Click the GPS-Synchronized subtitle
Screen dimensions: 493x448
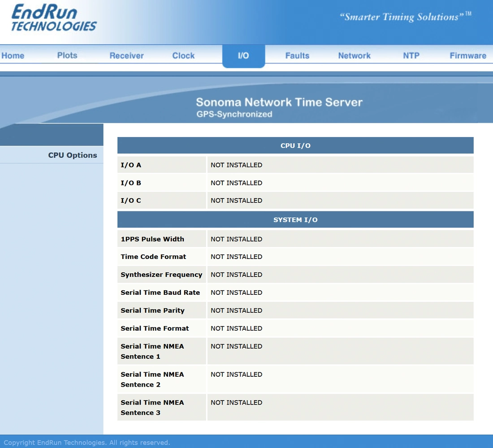pyautogui.click(x=234, y=114)
